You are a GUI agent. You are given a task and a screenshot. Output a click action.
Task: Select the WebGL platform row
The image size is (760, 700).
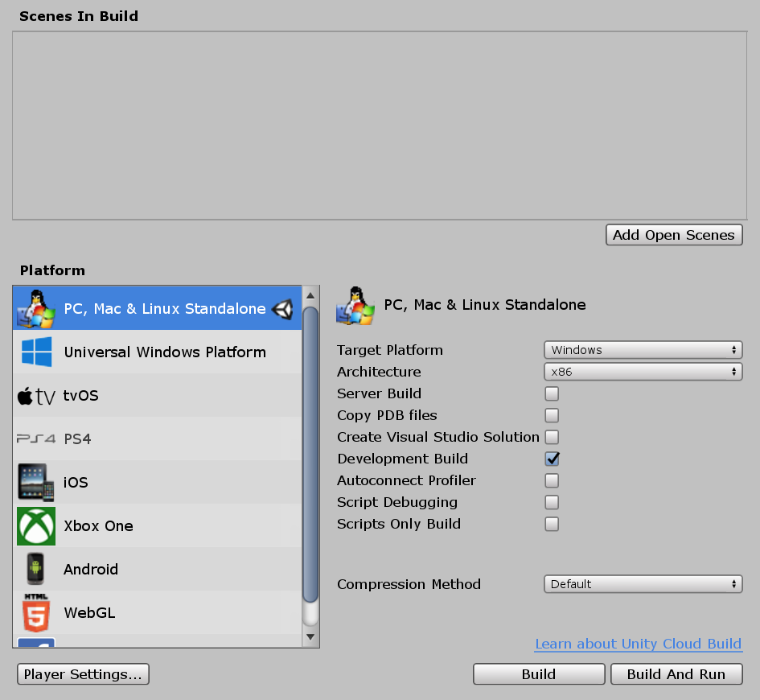click(157, 613)
